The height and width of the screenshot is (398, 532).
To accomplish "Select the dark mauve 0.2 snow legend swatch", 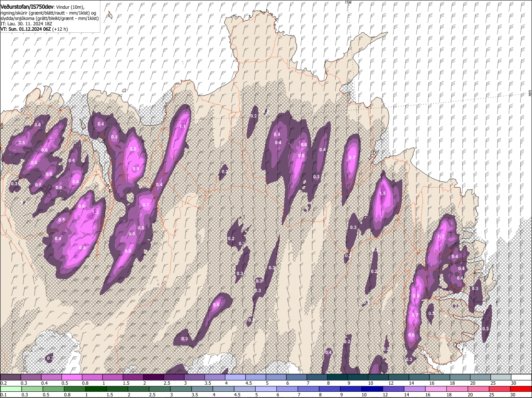I will pos(10,377).
